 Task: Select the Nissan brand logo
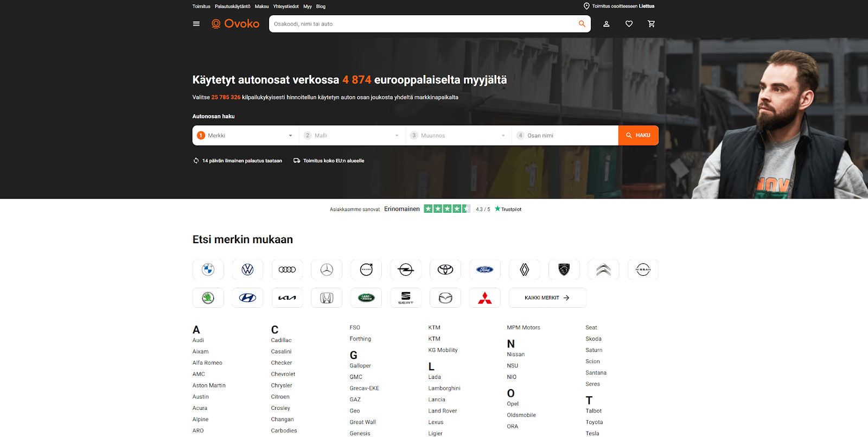(643, 270)
